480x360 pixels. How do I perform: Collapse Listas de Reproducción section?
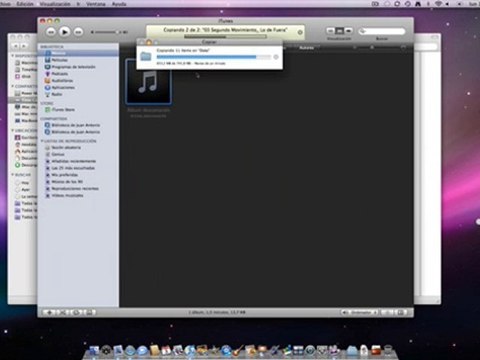point(42,141)
